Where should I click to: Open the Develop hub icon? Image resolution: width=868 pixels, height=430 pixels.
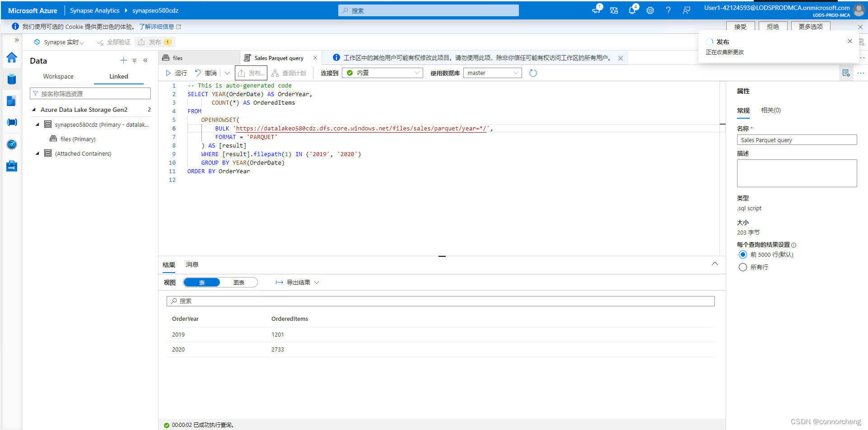tap(12, 101)
